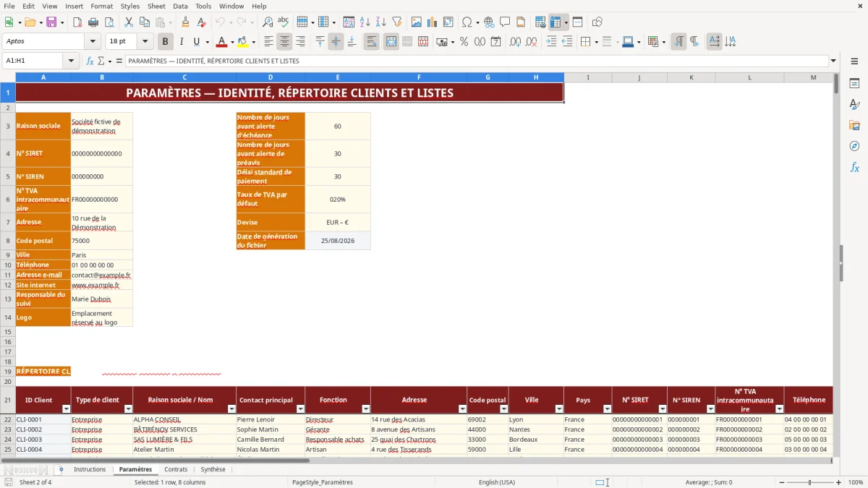Adjust the zoom slider handle
868x488 pixels.
tap(810, 482)
